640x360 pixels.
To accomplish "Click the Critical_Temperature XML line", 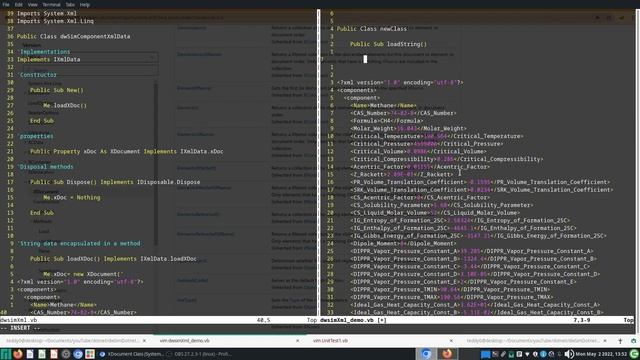I will coord(436,136).
